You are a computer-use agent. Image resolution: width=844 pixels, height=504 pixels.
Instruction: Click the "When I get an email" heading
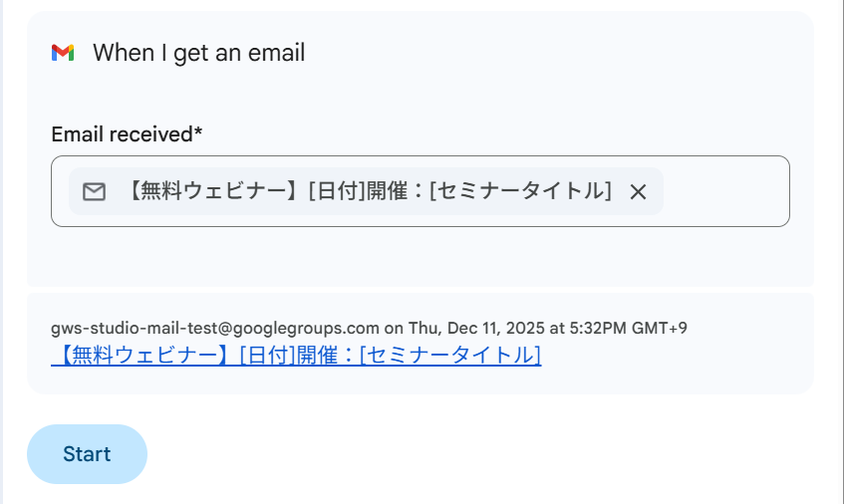(198, 53)
